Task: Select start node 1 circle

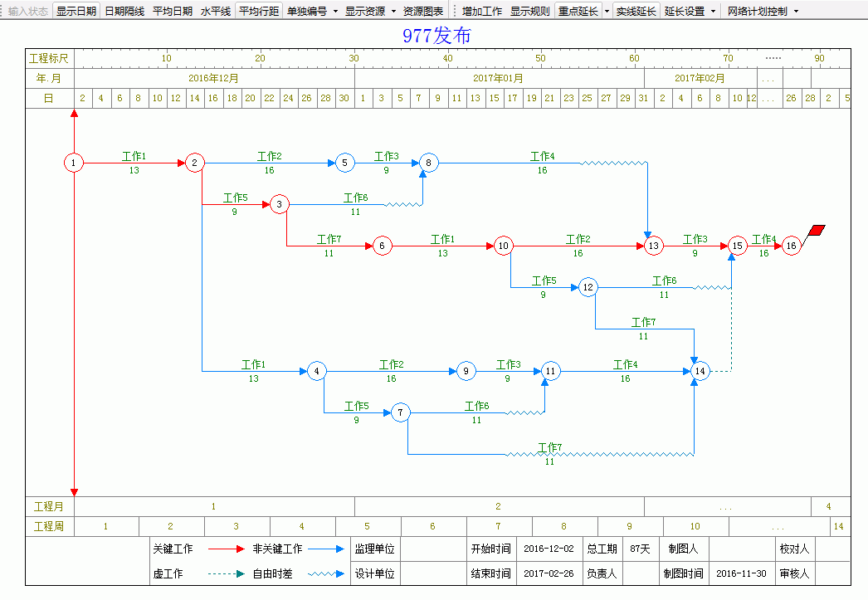Action: (74, 163)
